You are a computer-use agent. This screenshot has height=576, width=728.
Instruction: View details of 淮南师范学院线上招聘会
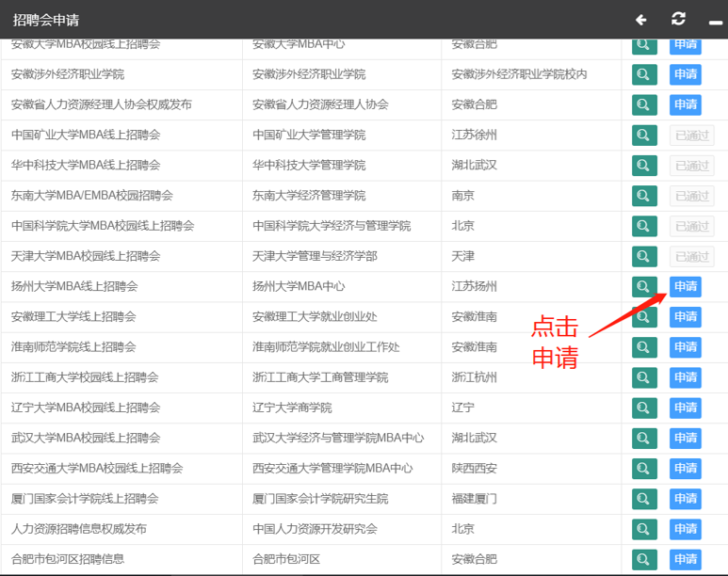point(644,347)
